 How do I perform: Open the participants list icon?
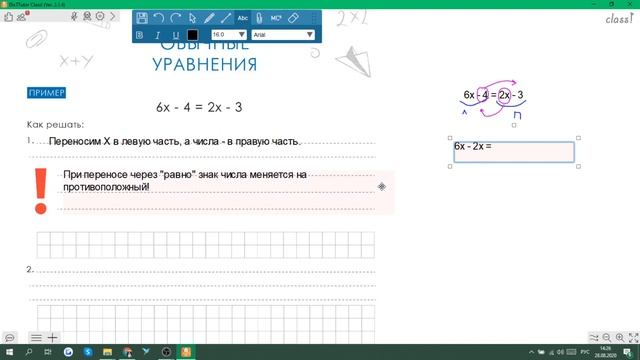(x=22, y=17)
